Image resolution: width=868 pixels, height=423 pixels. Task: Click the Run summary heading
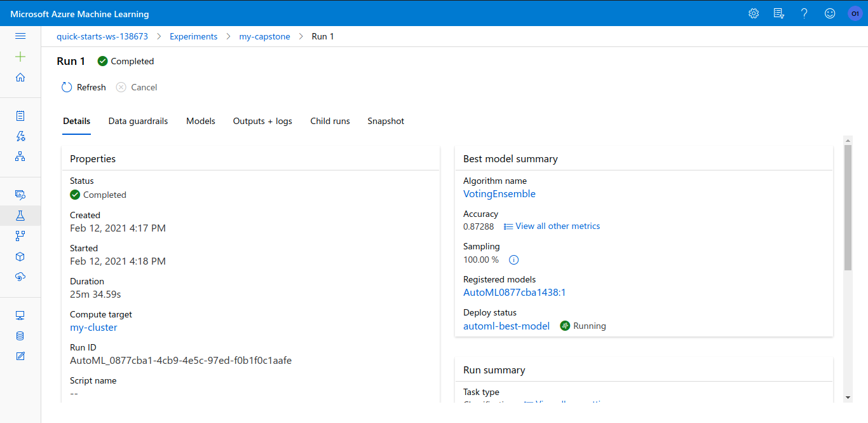coord(494,370)
